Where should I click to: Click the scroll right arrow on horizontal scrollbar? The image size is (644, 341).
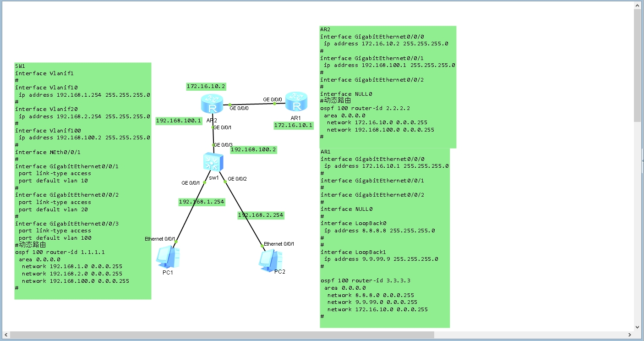click(x=629, y=335)
